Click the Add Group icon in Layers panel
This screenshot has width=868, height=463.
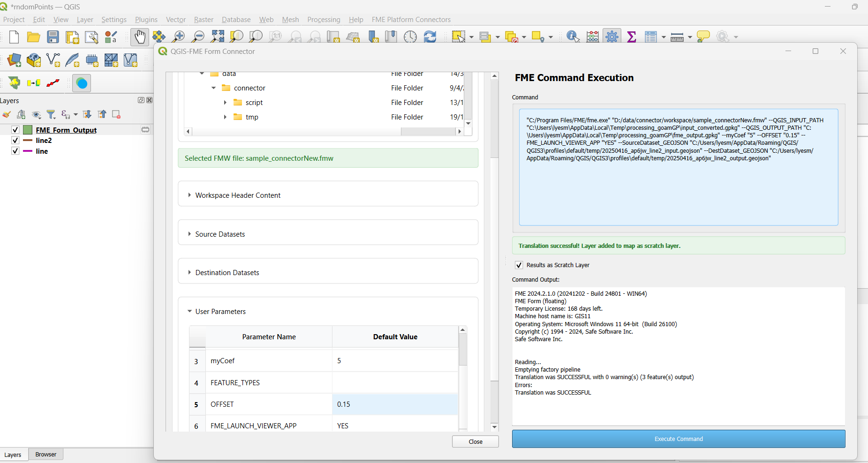tap(21, 114)
